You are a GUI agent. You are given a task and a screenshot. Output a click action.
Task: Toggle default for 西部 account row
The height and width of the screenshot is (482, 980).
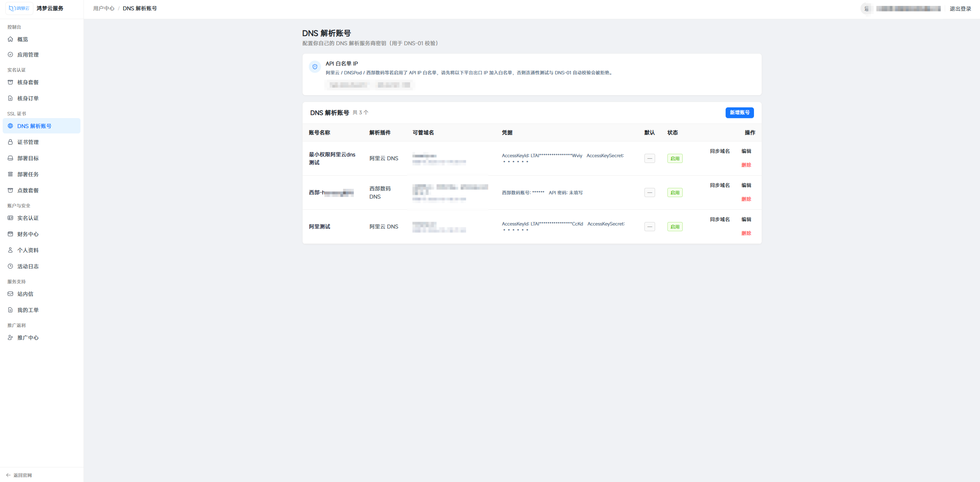650,192
